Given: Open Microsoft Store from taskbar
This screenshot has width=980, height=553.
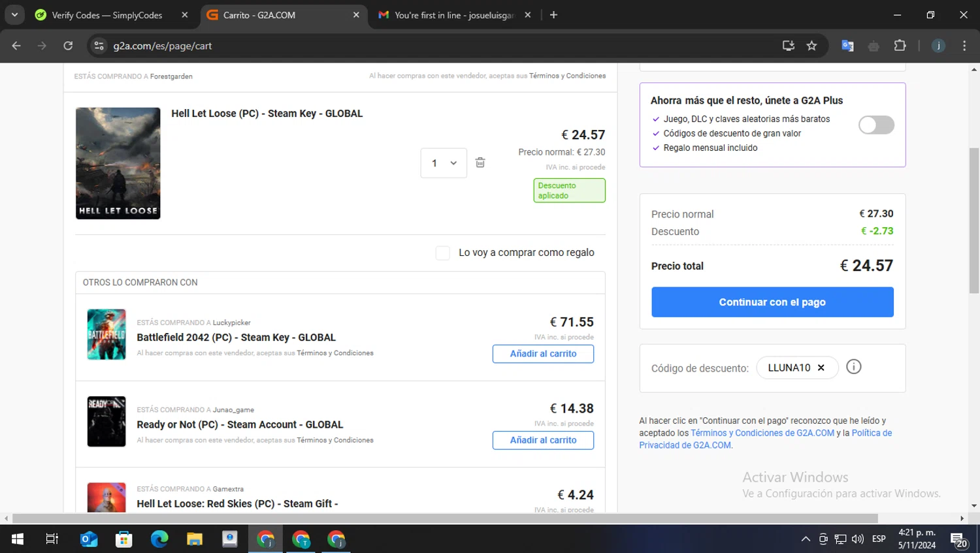Looking at the screenshot, I should [x=124, y=539].
